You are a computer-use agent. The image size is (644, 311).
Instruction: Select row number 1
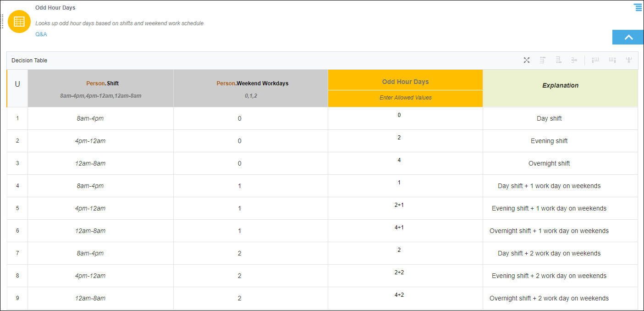[x=17, y=118]
